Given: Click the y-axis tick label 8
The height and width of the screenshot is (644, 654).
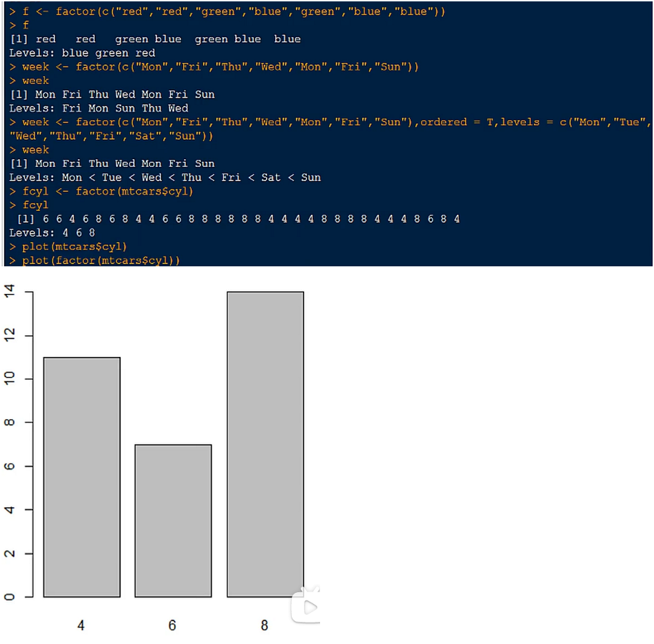Looking at the screenshot, I should click(9, 422).
